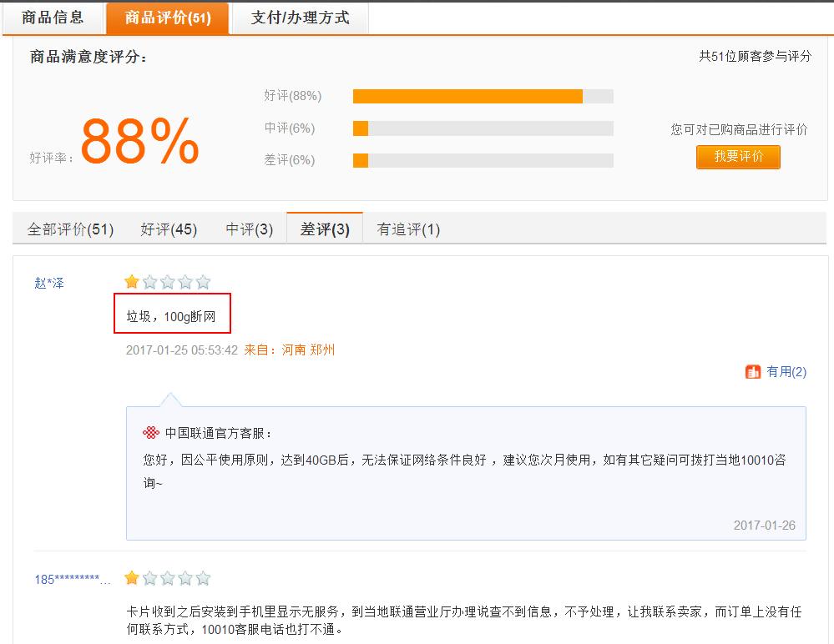Viewport: 834px width, 644px height.
Task: Click the 差评(6%) rating bar
Action: 483,160
